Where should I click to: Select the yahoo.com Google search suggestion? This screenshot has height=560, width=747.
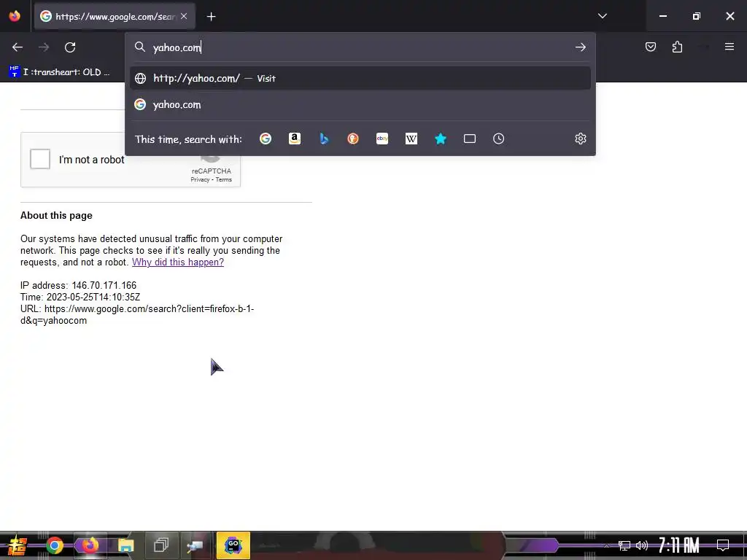pyautogui.click(x=360, y=104)
